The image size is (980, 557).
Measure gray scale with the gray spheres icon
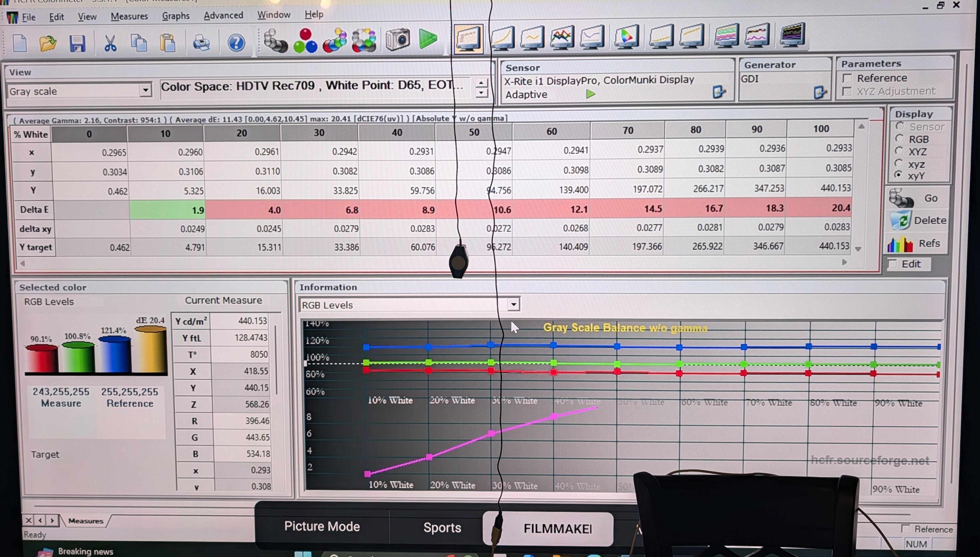[x=275, y=41]
